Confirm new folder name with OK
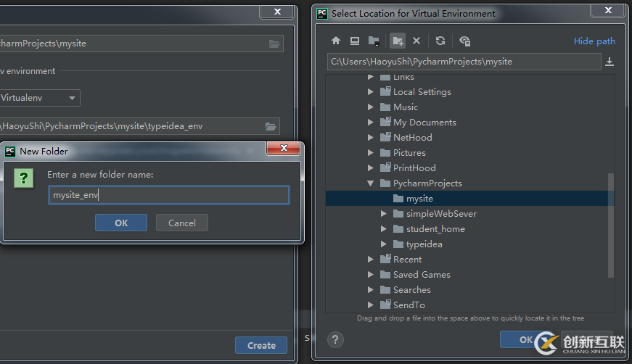Viewport: 632px width, 364px height. click(x=121, y=223)
